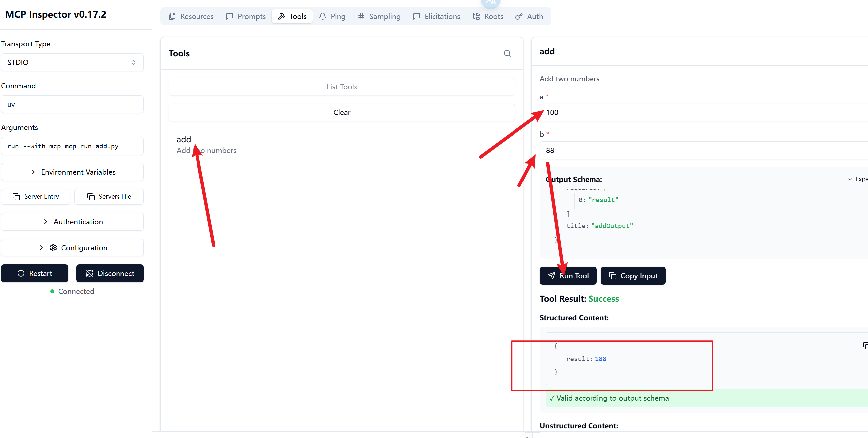This screenshot has height=438, width=868.
Task: Expand the Configuration settings section
Action: 72,248
